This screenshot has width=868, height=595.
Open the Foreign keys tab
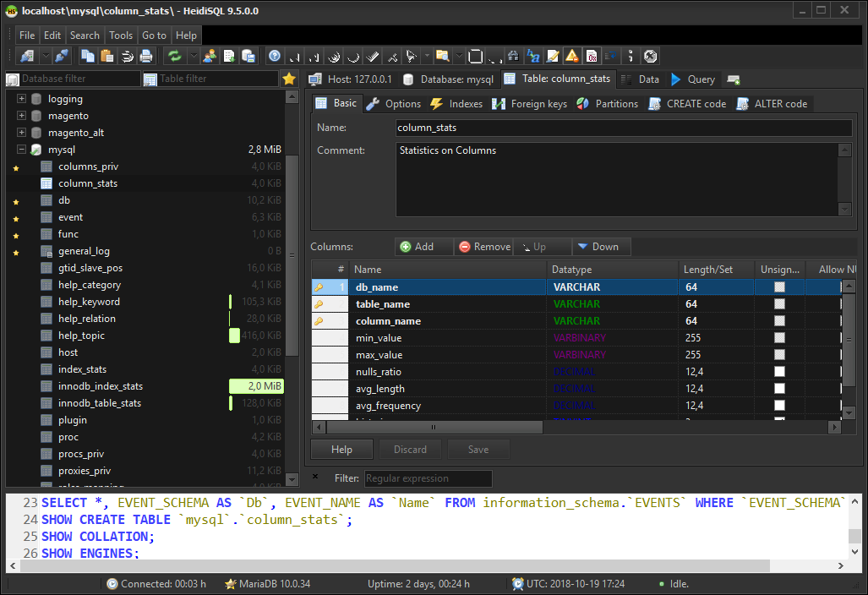pos(530,103)
